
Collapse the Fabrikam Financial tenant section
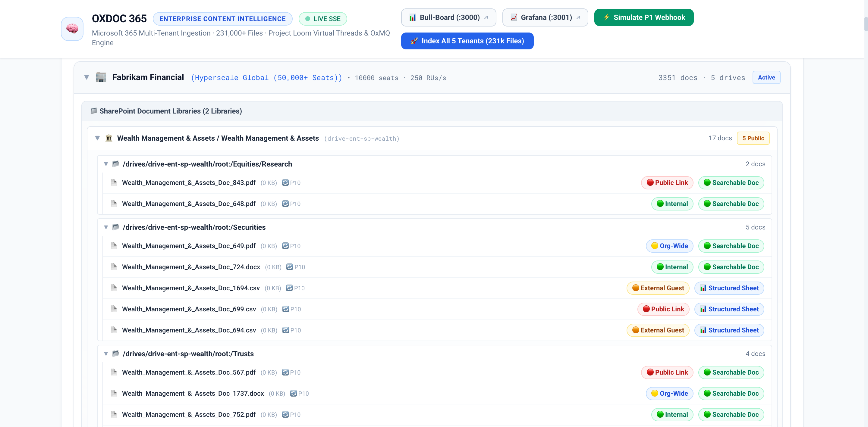tap(86, 77)
